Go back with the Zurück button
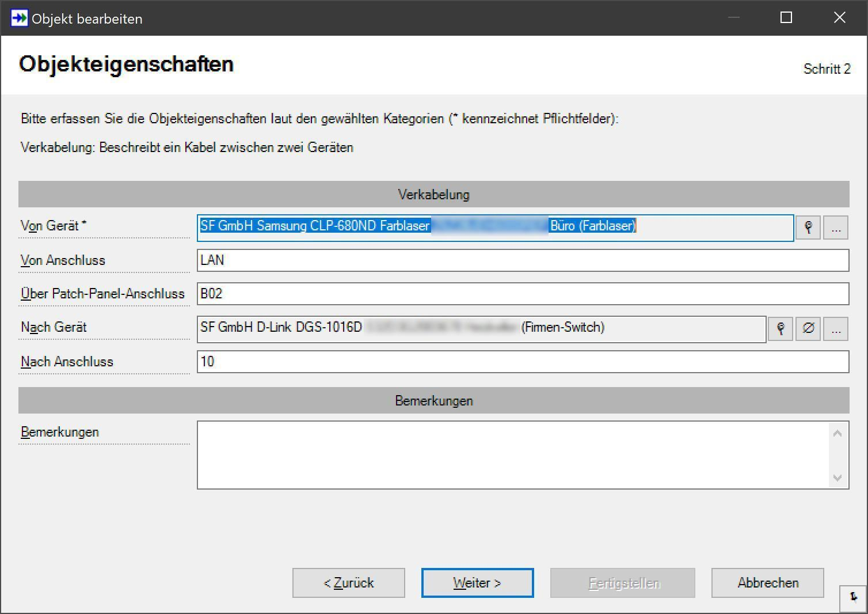Viewport: 868px width, 614px height. (349, 583)
